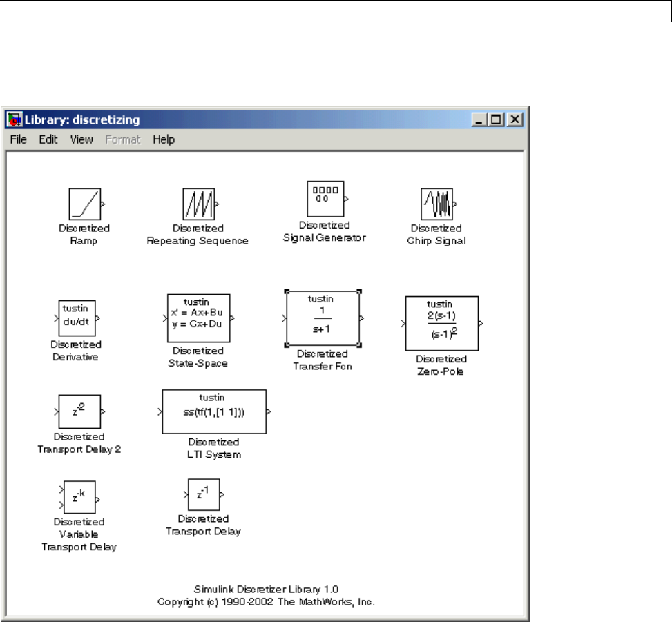Click the output port of Discretized Zero-Pole block
Screen dimensions: 672x622
pos(481,323)
